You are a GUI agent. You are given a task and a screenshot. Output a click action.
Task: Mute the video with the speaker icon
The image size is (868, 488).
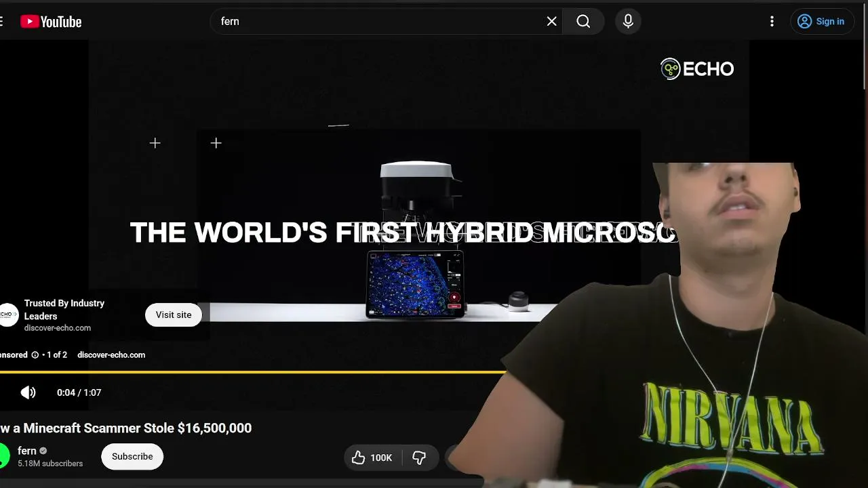pyautogui.click(x=28, y=392)
